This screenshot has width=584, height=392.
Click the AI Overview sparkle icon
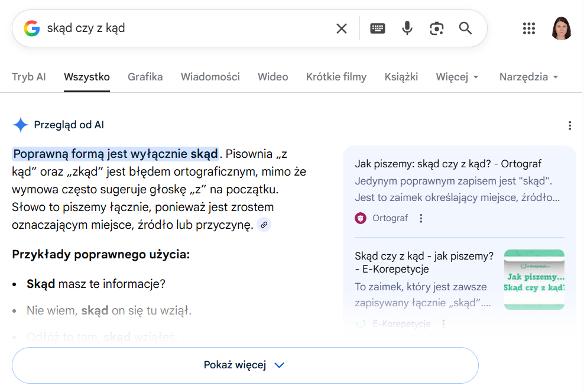coord(21,124)
